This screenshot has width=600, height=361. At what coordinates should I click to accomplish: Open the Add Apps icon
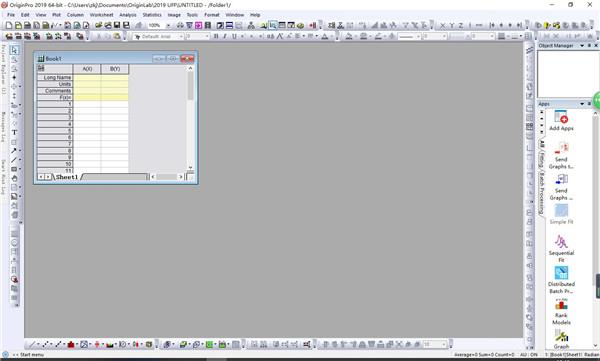point(561,120)
